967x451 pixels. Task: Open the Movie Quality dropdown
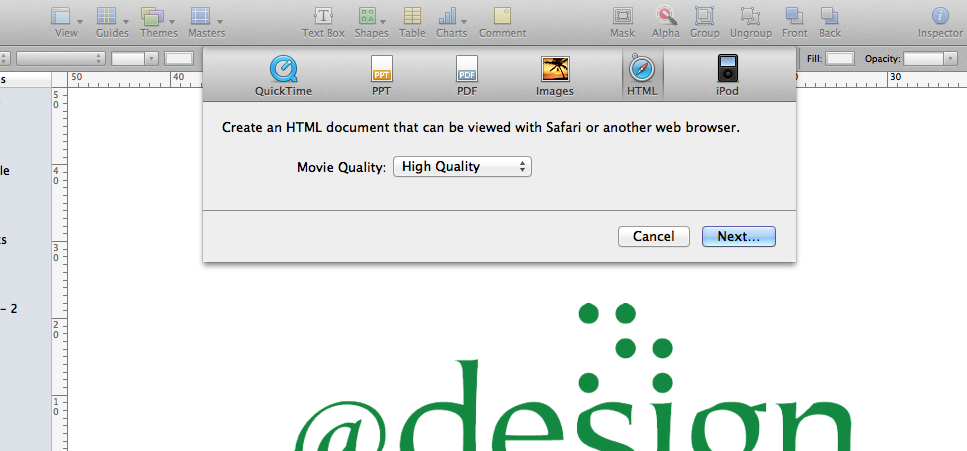point(462,167)
